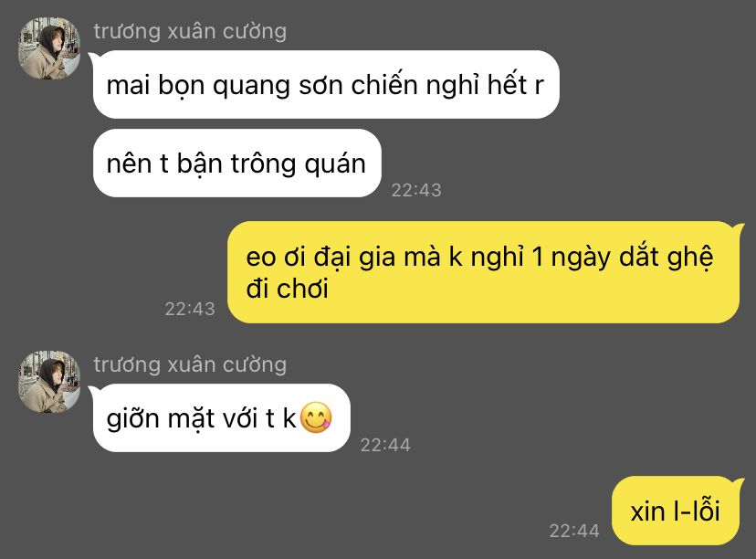Select message 'nên t bận trông quán'
Image resolution: width=756 pixels, height=559 pixels.
click(237, 163)
